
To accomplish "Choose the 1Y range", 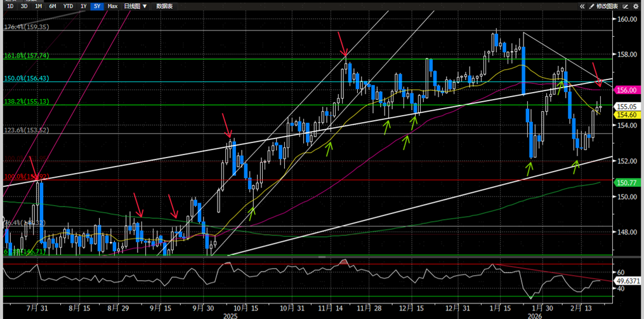I will pyautogui.click(x=83, y=6).
